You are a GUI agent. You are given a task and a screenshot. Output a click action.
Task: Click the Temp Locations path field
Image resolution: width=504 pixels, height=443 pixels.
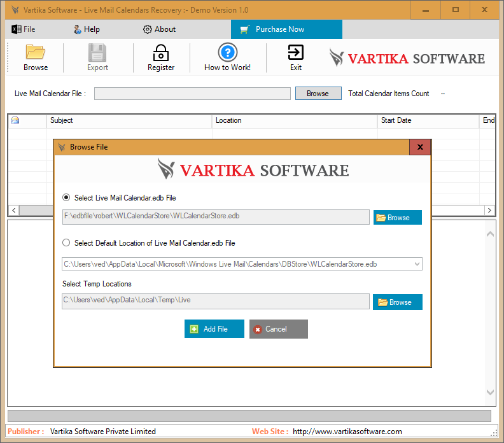pyautogui.click(x=215, y=301)
